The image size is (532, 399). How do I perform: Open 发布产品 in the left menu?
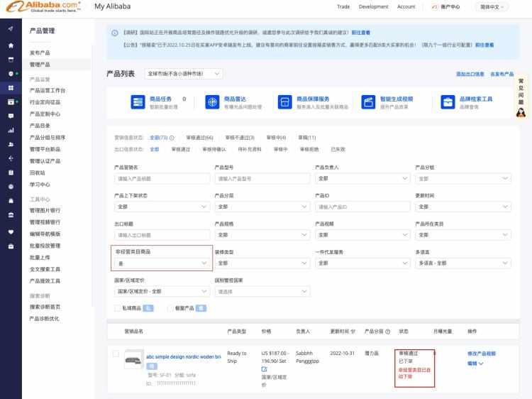pyautogui.click(x=40, y=53)
